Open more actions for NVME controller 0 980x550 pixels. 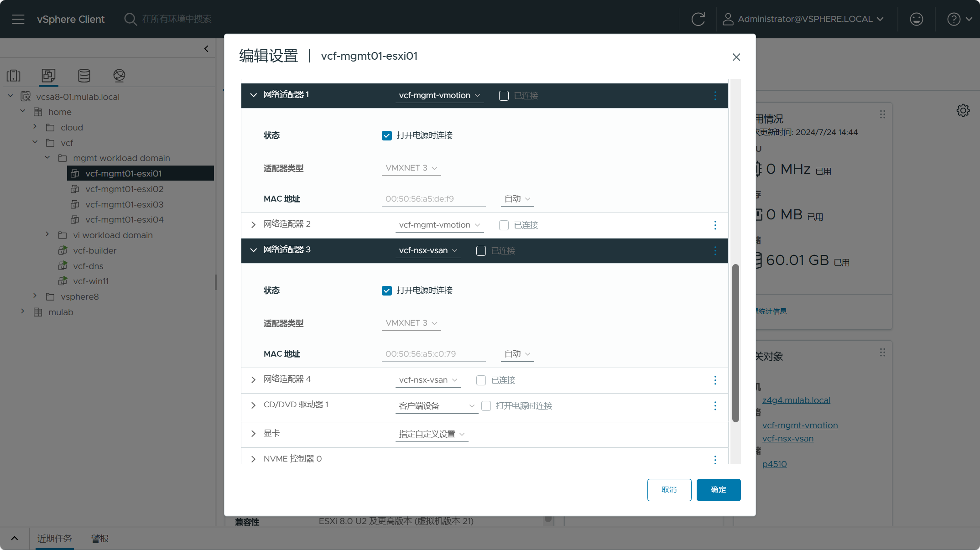pyautogui.click(x=715, y=460)
